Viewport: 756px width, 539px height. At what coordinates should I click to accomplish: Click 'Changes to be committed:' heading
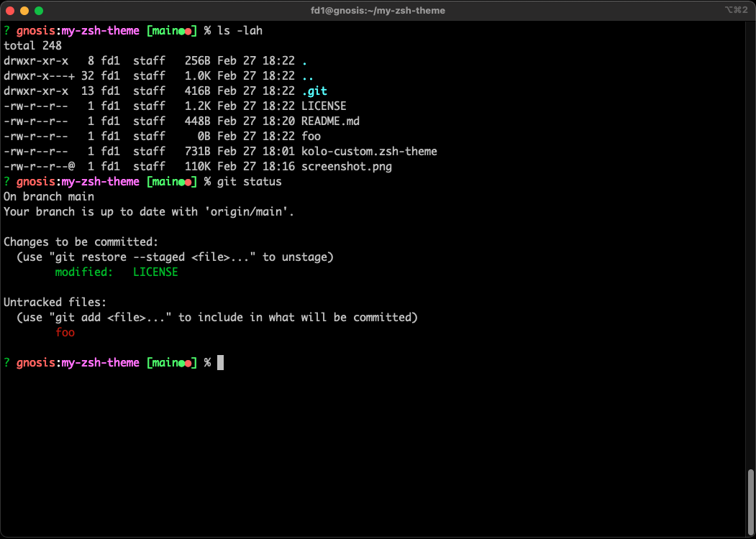tap(81, 241)
